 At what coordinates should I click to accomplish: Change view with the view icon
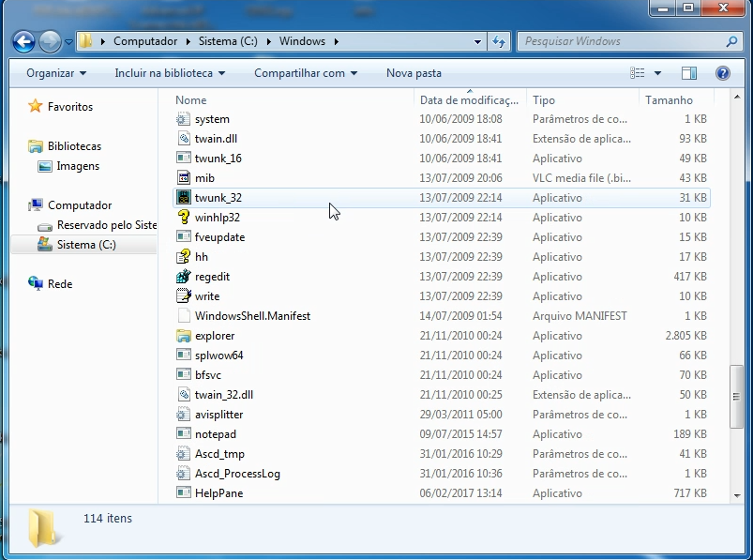click(638, 73)
